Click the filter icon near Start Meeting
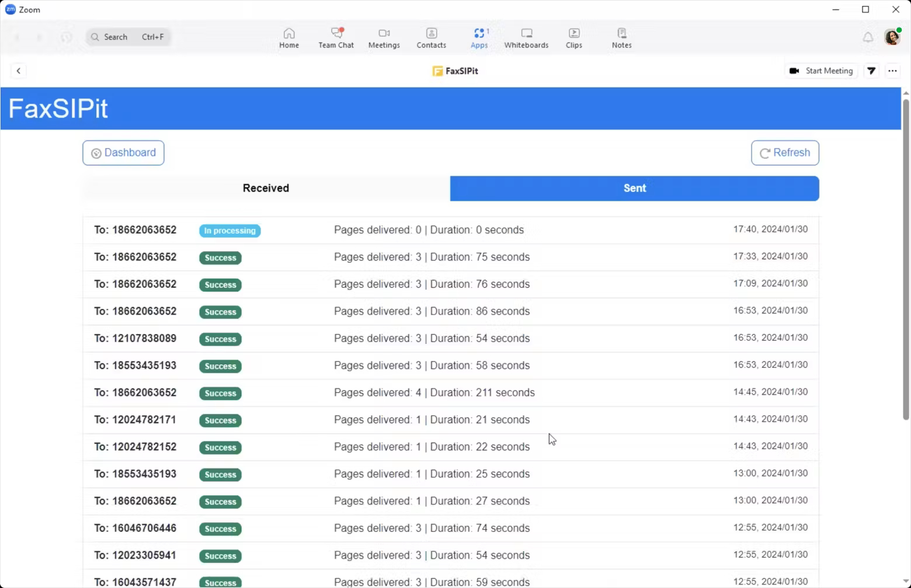Viewport: 911px width, 588px height. pyautogui.click(x=871, y=71)
